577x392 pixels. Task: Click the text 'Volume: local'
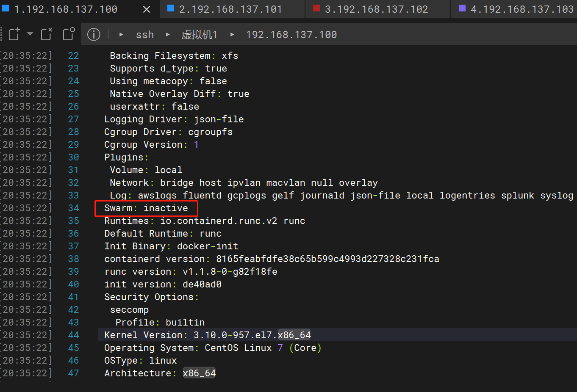(146, 170)
